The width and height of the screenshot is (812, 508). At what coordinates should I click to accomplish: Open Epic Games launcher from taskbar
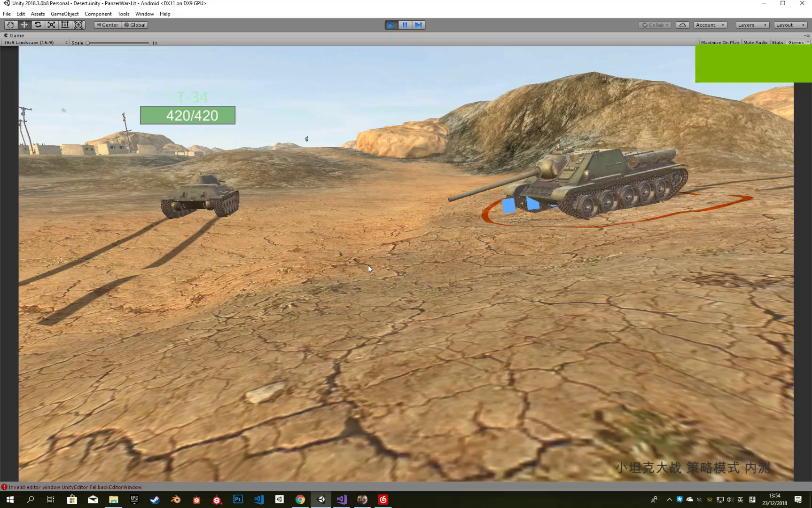134,500
